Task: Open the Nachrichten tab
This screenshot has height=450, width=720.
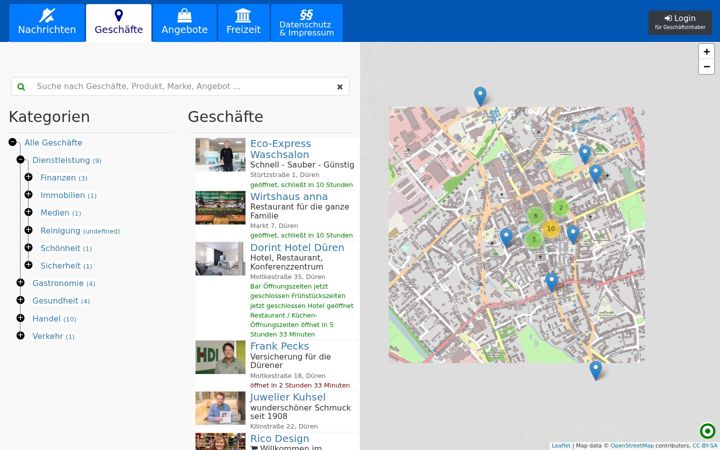Action: coord(47,23)
